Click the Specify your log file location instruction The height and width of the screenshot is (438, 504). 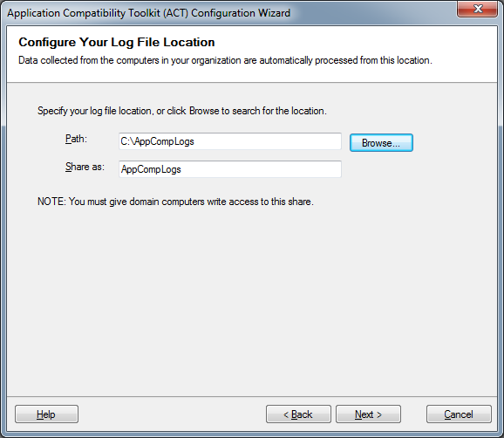click(182, 111)
